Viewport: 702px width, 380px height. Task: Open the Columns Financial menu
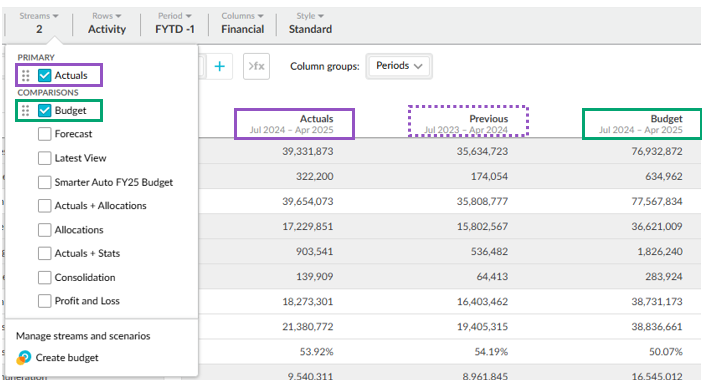242,23
